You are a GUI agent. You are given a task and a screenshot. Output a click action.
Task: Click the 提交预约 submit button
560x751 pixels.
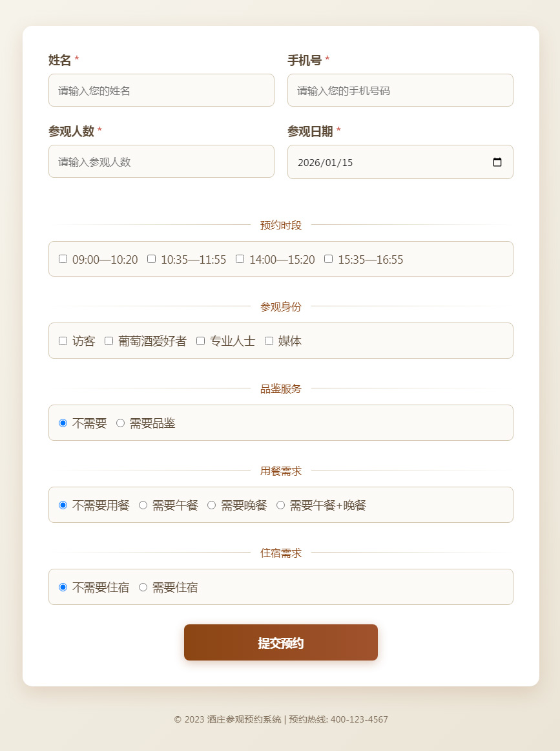[280, 642]
